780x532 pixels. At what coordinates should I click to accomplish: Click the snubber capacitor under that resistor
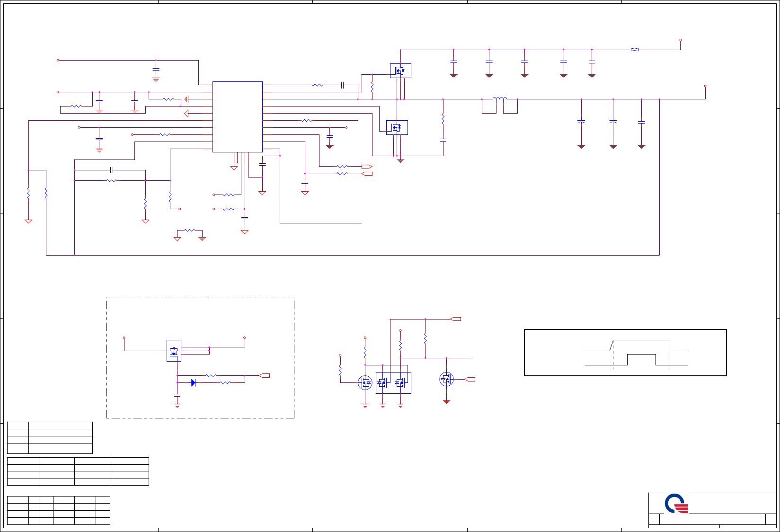pyautogui.click(x=443, y=140)
